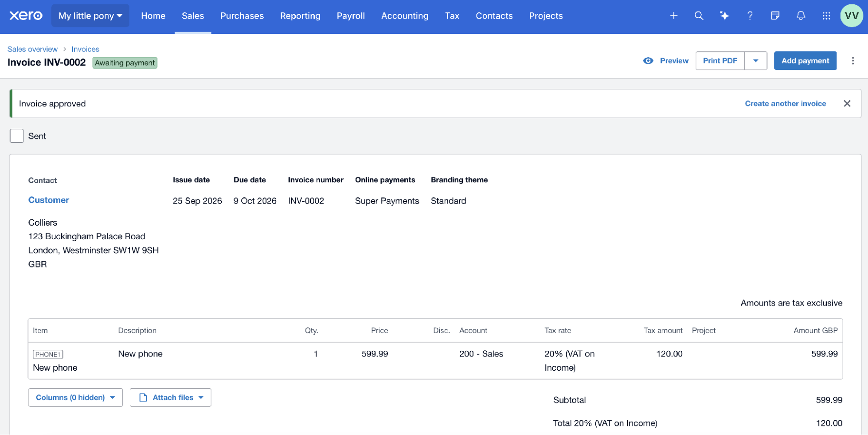Open the Purchases menu
The height and width of the screenshot is (435, 868).
tap(242, 16)
